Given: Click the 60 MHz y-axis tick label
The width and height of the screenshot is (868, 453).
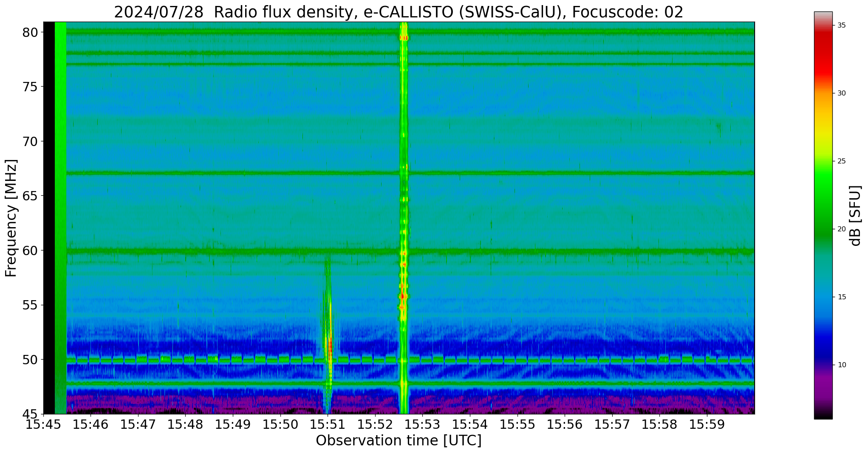Looking at the screenshot, I should (31, 250).
